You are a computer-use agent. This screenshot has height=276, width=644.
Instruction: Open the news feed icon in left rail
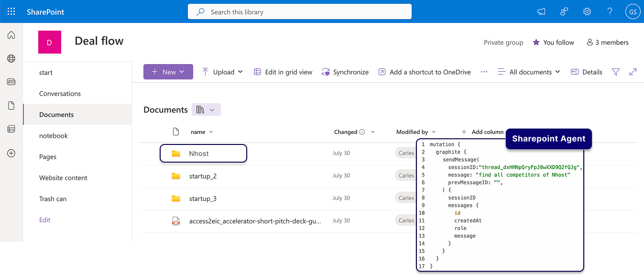(11, 82)
